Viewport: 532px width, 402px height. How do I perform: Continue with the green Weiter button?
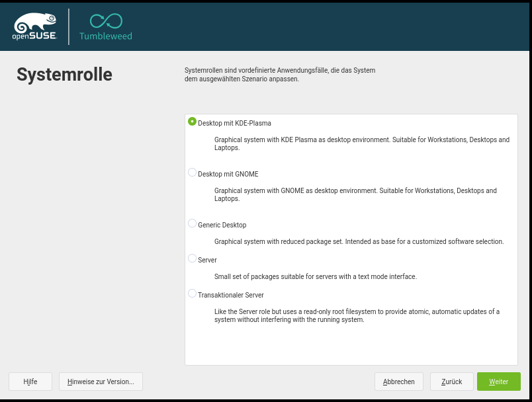(x=498, y=382)
